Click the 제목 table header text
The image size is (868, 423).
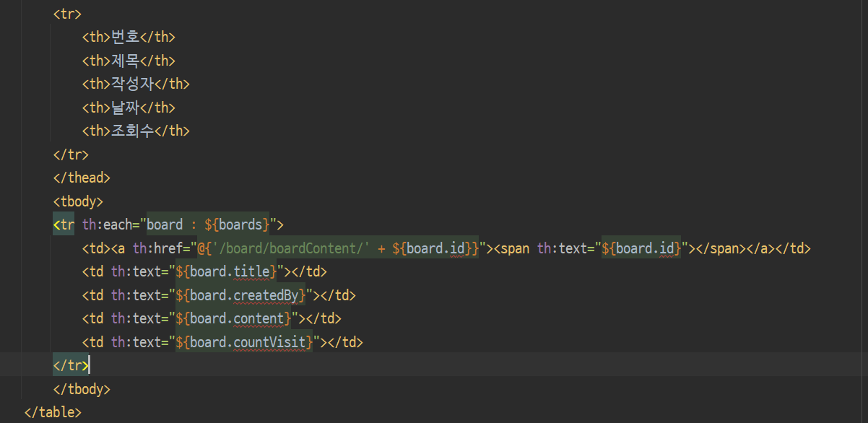(125, 61)
